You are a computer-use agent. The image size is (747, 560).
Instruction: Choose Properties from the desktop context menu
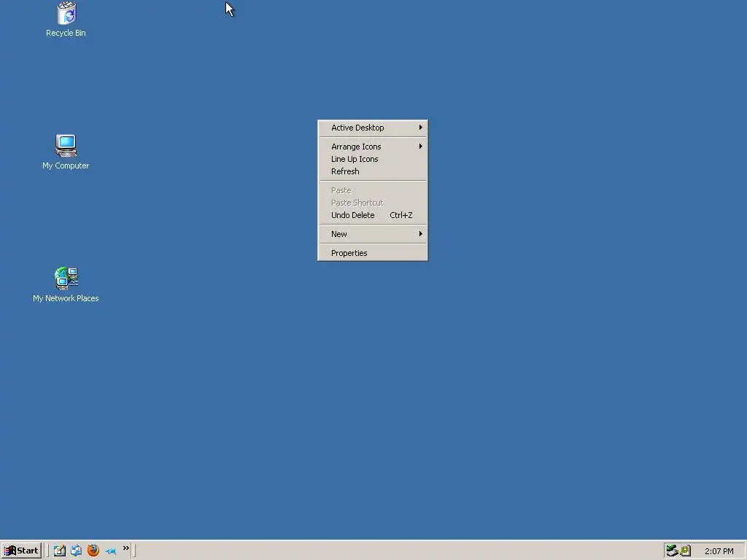(x=373, y=253)
